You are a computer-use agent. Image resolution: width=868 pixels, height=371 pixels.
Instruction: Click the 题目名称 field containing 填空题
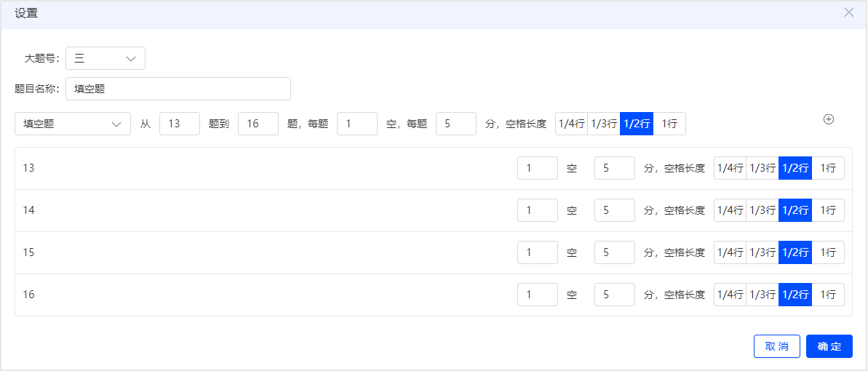(x=178, y=89)
